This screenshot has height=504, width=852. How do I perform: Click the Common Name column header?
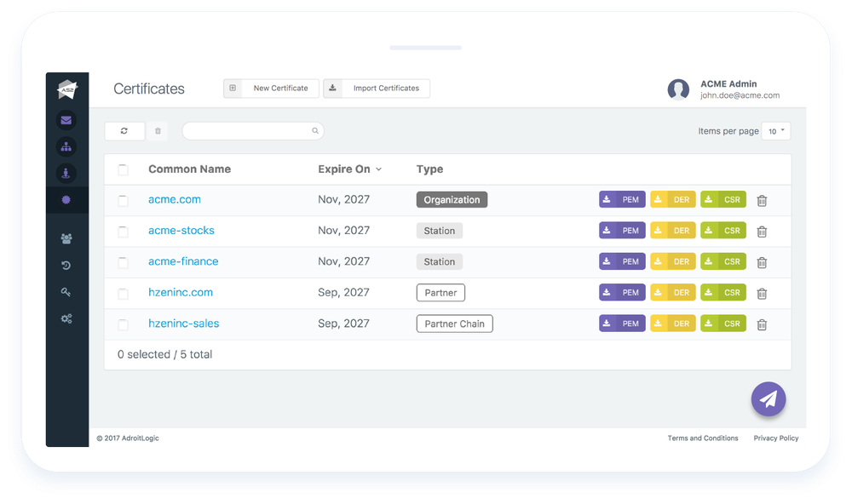190,169
